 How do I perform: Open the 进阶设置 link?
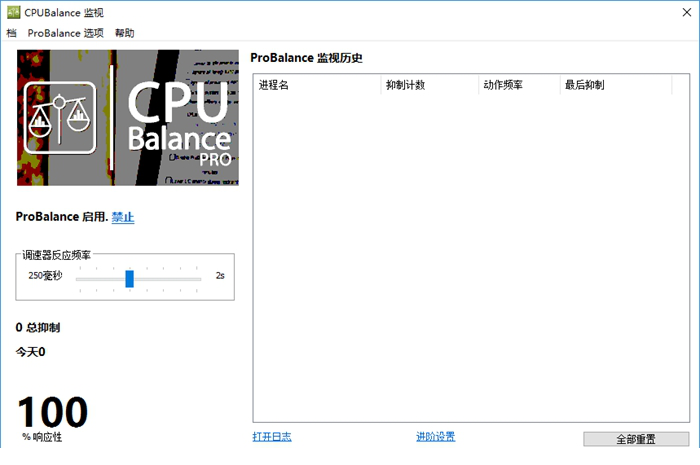(x=436, y=436)
